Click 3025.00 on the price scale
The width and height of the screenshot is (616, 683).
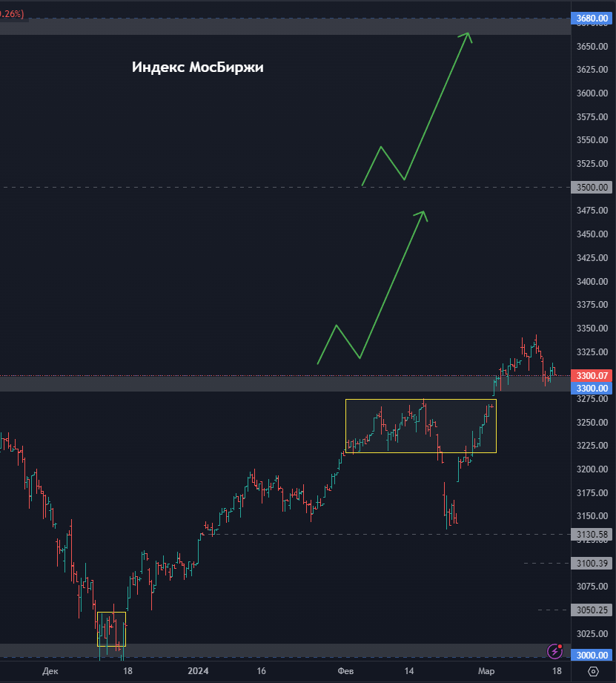(x=592, y=634)
